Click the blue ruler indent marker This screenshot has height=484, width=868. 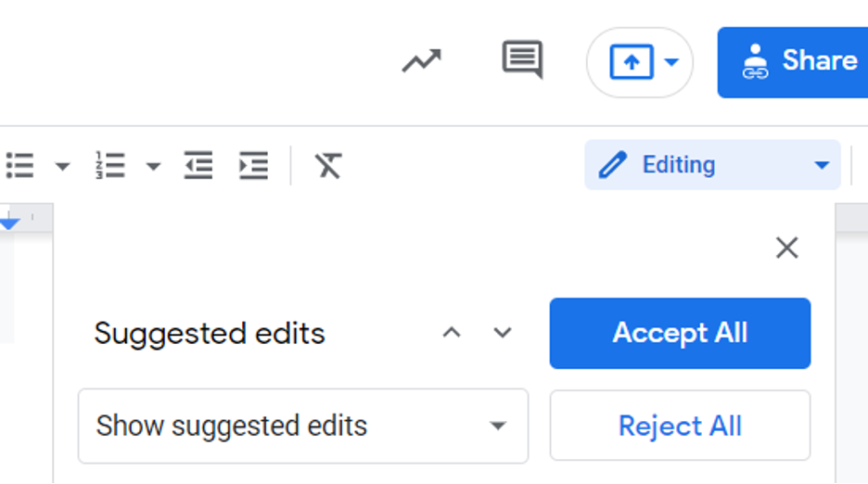click(9, 223)
